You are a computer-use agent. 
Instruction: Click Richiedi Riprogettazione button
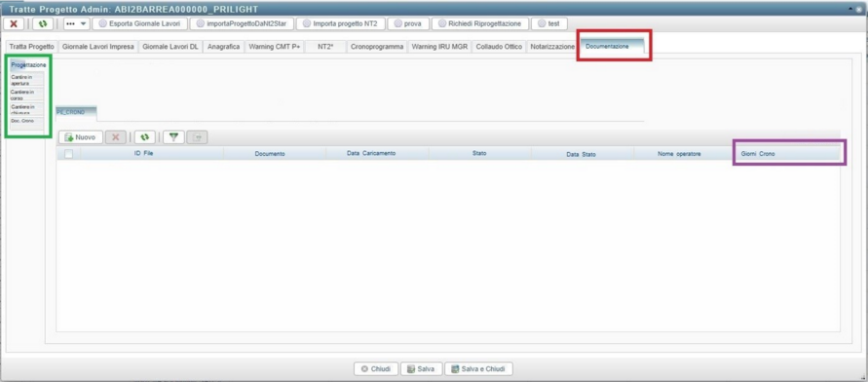coord(480,23)
